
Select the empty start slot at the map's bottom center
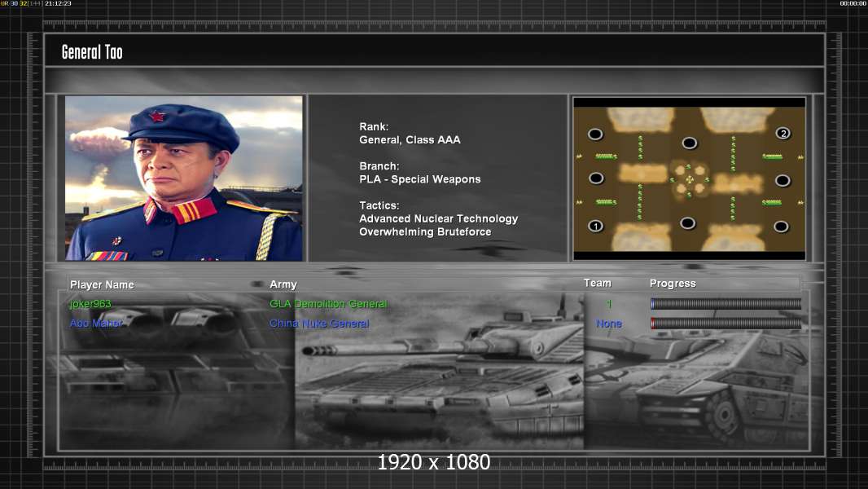click(687, 223)
